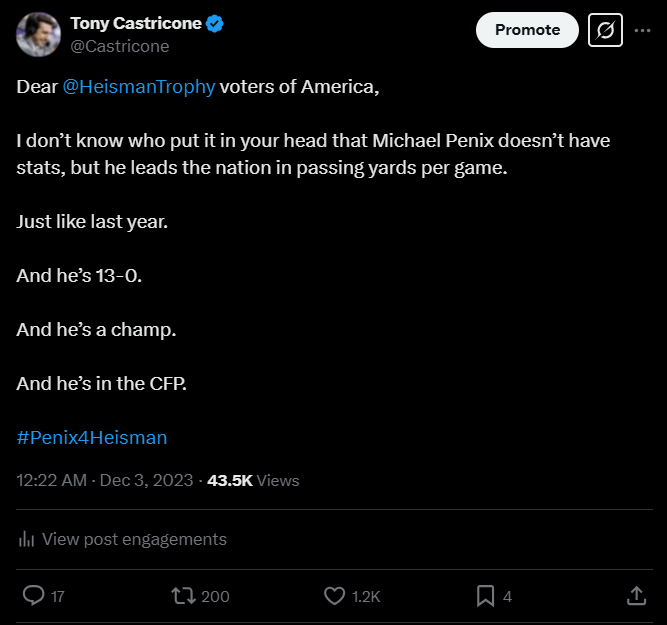Open the @Castricone handle

click(x=120, y=46)
